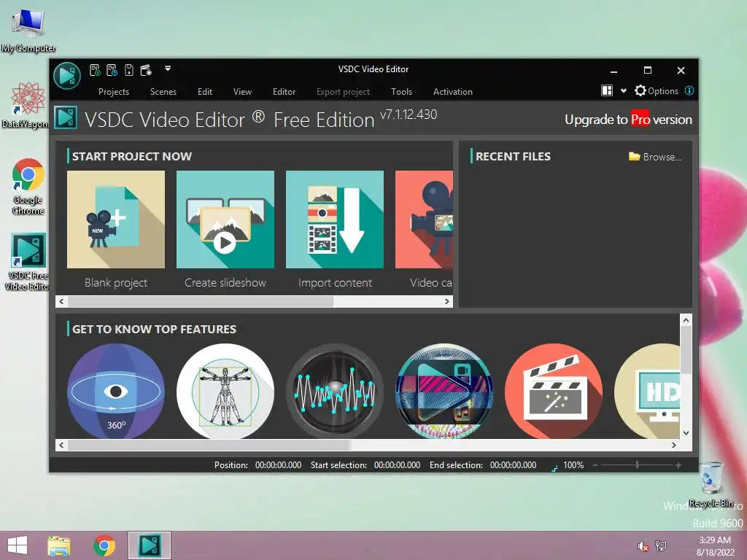Click the Start selection time value

(397, 464)
